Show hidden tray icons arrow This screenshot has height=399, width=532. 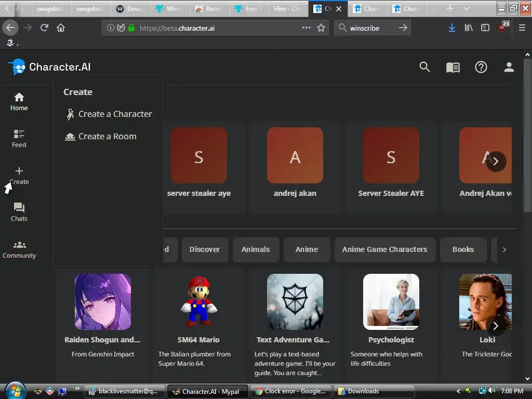458,391
